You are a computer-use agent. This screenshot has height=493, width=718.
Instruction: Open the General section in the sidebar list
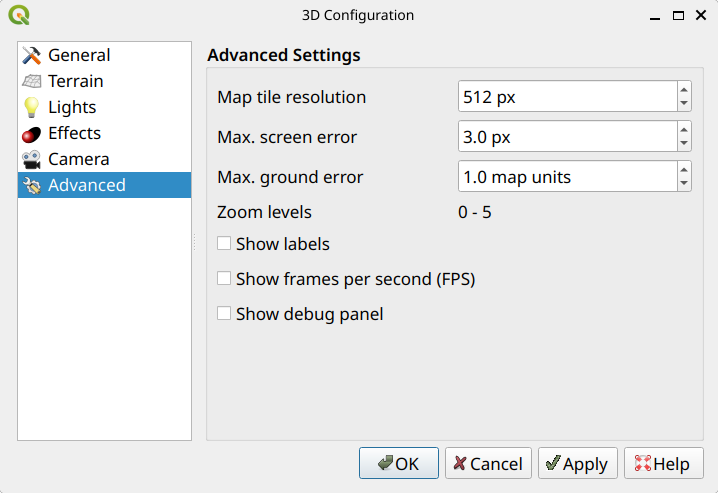(x=104, y=55)
